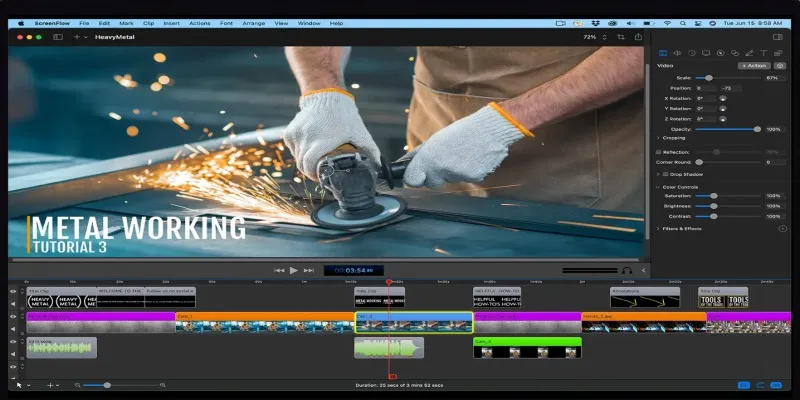Screen dimensions: 800x400
Task: Open Spotlight search in menu bar
Action: tap(683, 23)
